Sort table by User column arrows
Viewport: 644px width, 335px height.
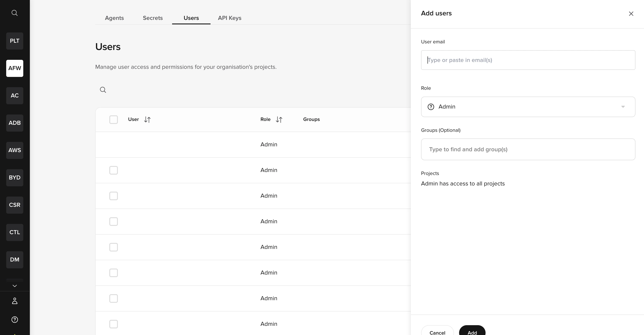pyautogui.click(x=147, y=120)
